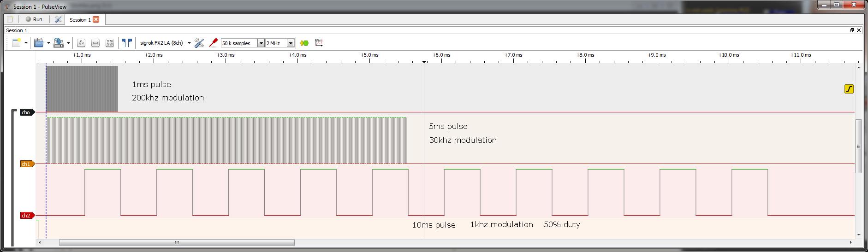Click the '+1.0 ms' ruler label
The image size is (868, 252).
pyautogui.click(x=82, y=55)
